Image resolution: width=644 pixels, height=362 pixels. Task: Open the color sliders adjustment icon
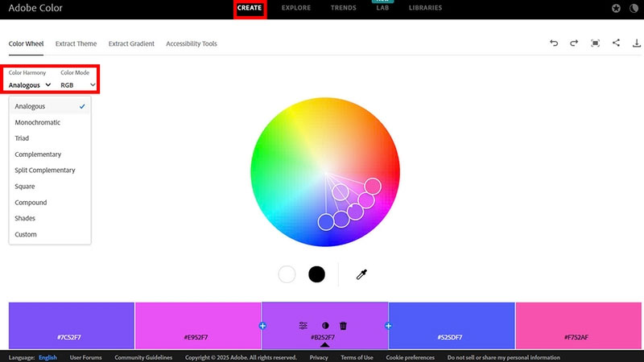tap(303, 326)
